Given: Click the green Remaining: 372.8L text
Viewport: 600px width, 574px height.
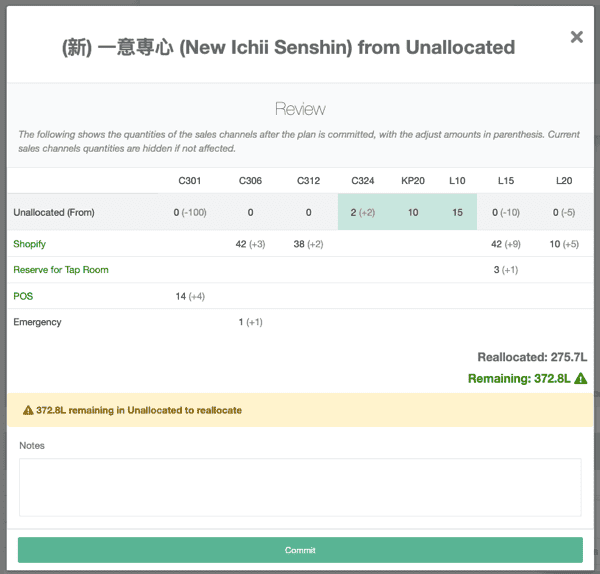Looking at the screenshot, I should (519, 378).
